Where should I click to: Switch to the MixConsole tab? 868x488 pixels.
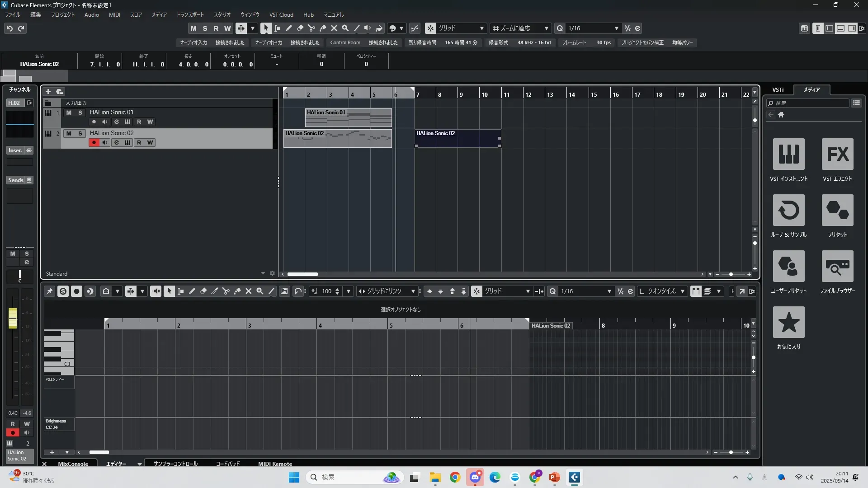(x=73, y=464)
